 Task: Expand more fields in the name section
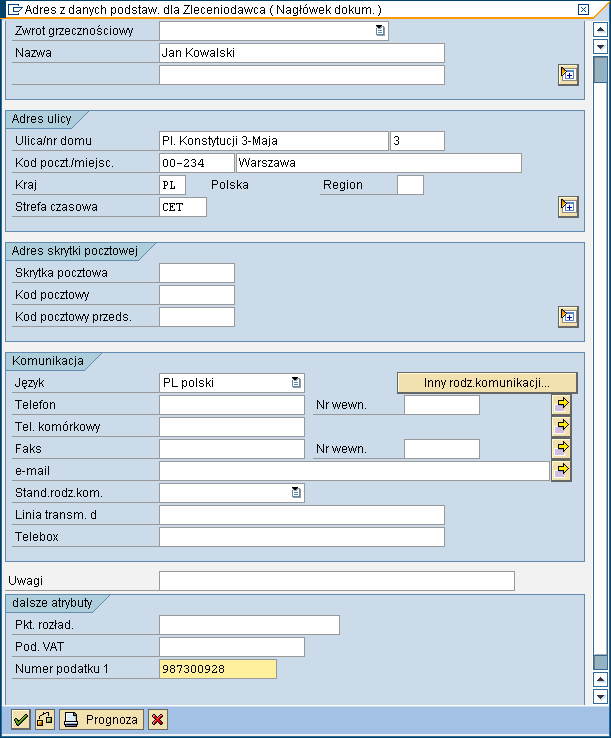[x=568, y=75]
